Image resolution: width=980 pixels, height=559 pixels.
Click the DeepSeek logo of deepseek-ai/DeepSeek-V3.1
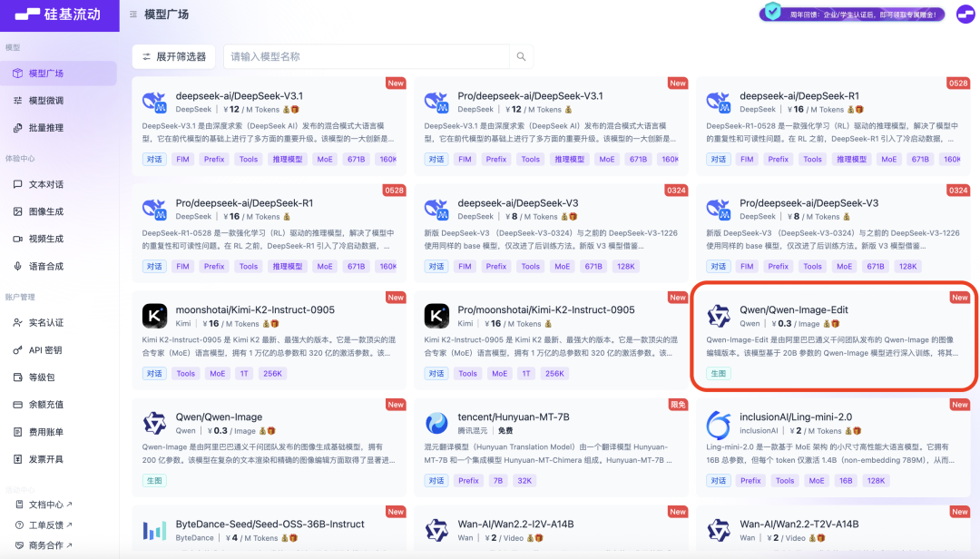(x=154, y=102)
